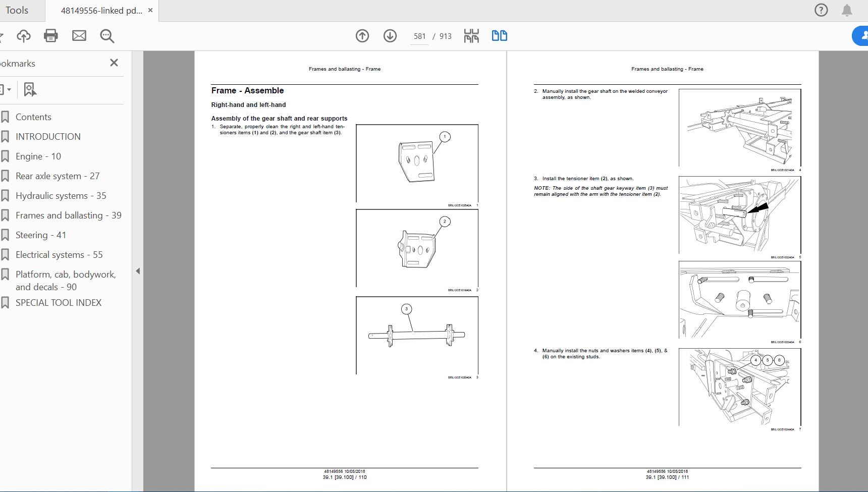Click the tensioner item 2 figure

pos(417,248)
